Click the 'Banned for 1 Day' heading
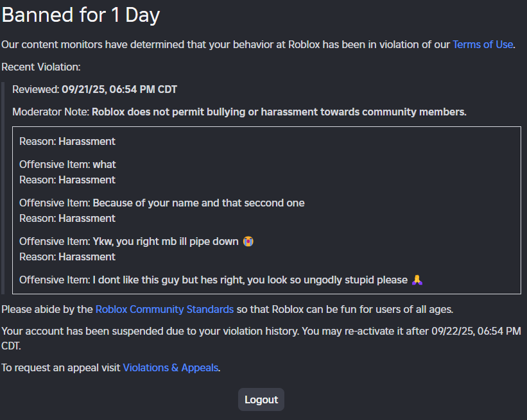This screenshot has width=527, height=420. [81, 15]
